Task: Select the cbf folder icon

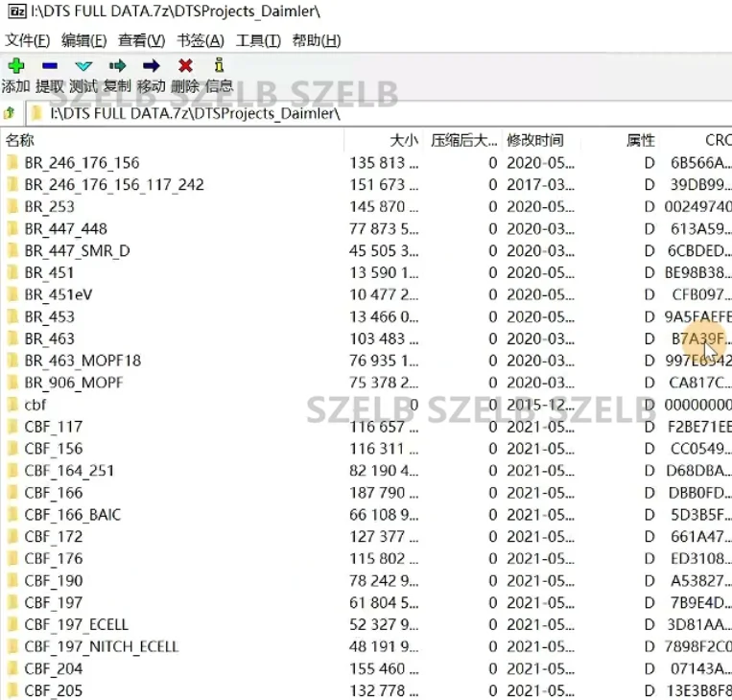Action: coord(12,405)
